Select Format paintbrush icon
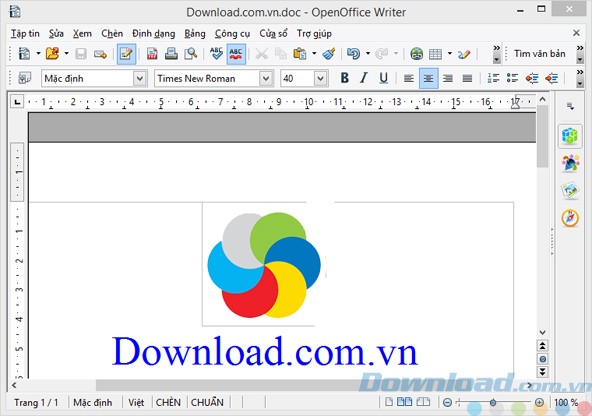The image size is (592, 416). [x=329, y=54]
